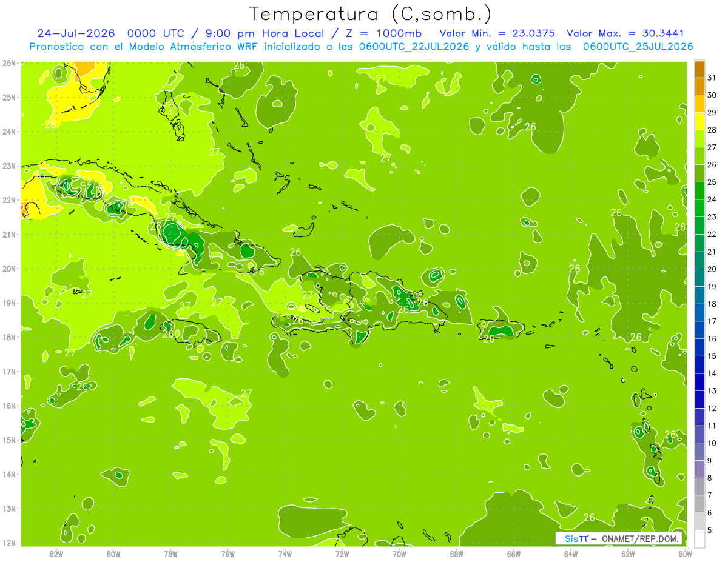Click the 12N latitude label
The height and width of the screenshot is (562, 728).
coord(8,543)
